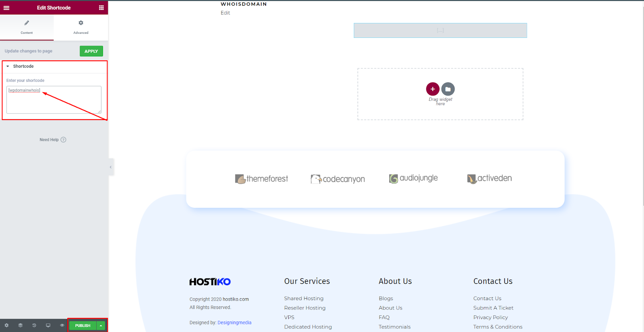Publish the page

(83, 326)
